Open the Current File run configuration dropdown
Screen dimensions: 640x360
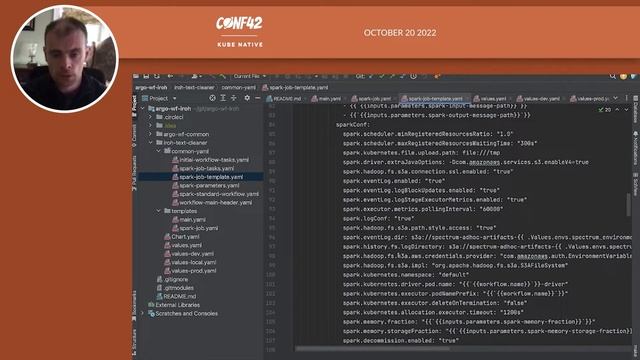click(249, 76)
